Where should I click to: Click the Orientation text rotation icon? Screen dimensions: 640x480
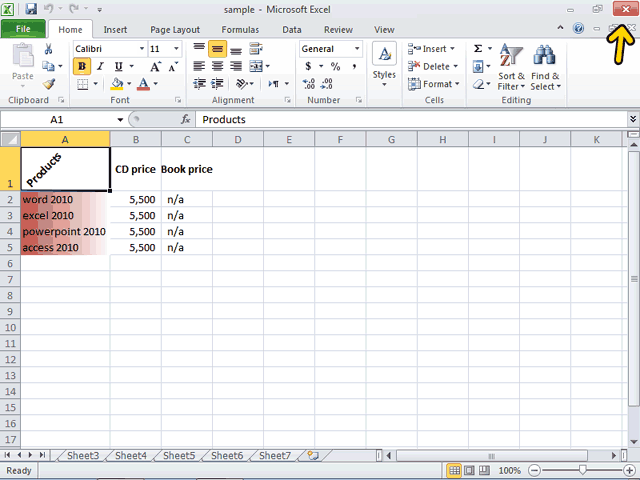[x=242, y=84]
